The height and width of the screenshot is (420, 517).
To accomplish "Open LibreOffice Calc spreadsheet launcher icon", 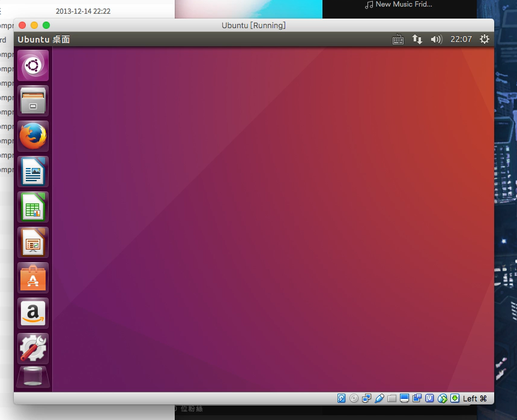I will [33, 207].
